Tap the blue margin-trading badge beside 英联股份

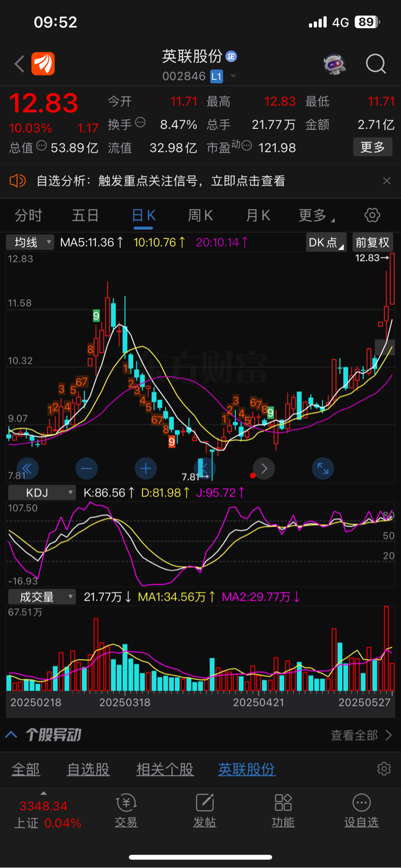pos(231,56)
